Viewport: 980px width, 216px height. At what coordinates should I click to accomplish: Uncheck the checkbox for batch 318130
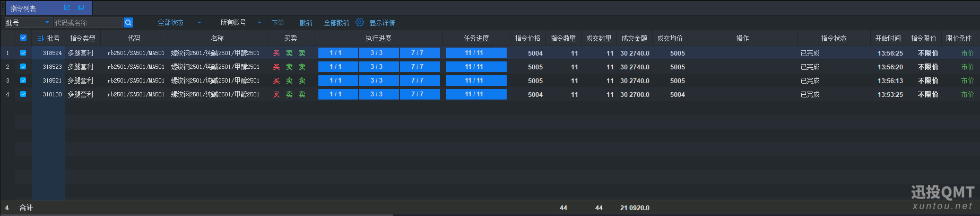pos(23,94)
